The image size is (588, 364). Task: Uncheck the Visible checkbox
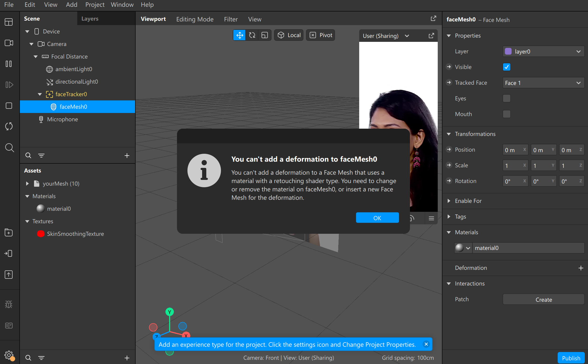[507, 67]
